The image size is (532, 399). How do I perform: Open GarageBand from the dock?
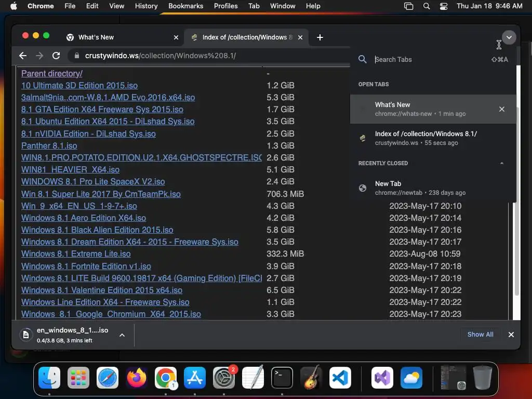click(x=311, y=378)
